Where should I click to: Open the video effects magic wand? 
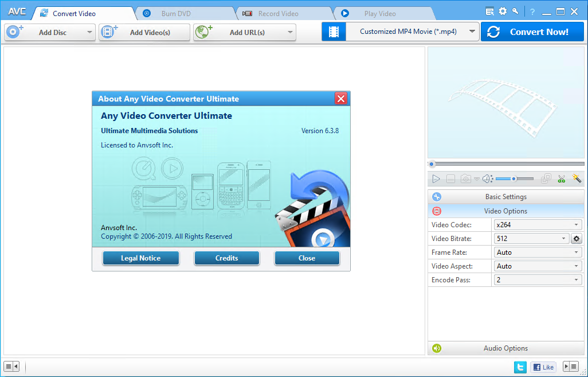click(x=577, y=178)
